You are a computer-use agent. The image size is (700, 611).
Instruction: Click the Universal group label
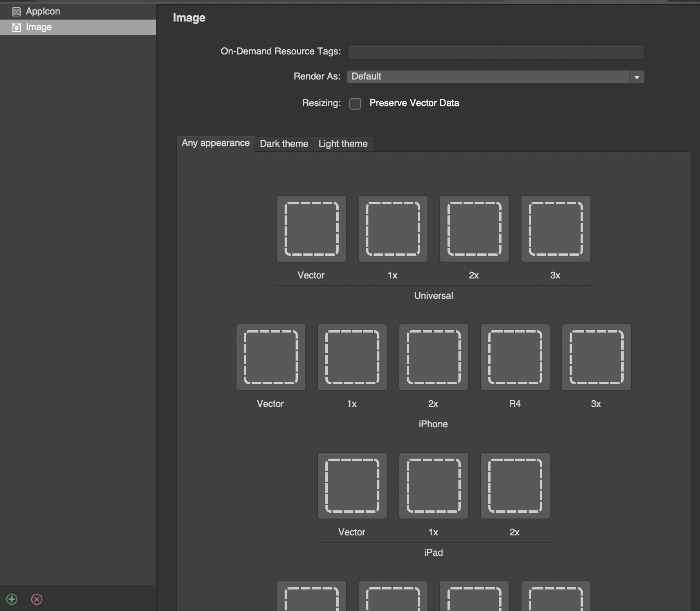[434, 296]
